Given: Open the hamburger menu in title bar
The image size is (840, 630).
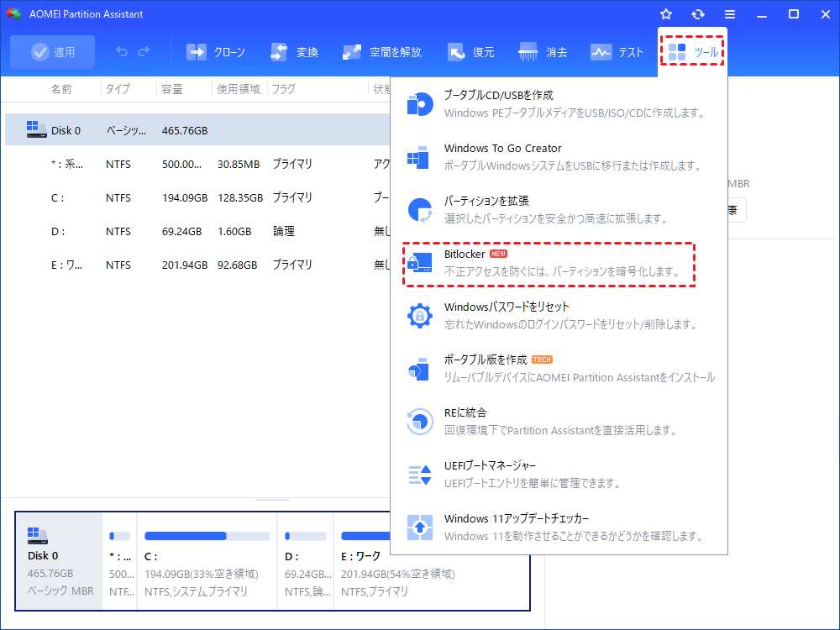Looking at the screenshot, I should coord(730,14).
